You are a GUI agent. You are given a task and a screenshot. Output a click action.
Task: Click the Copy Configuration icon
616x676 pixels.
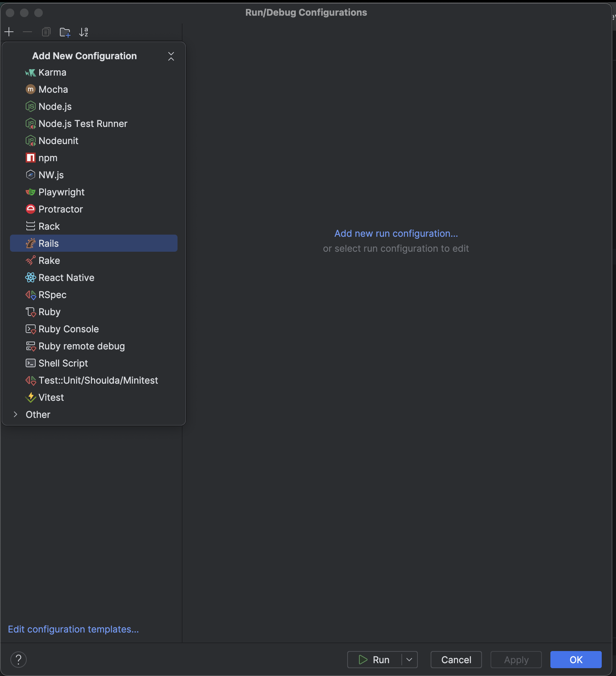pyautogui.click(x=46, y=32)
